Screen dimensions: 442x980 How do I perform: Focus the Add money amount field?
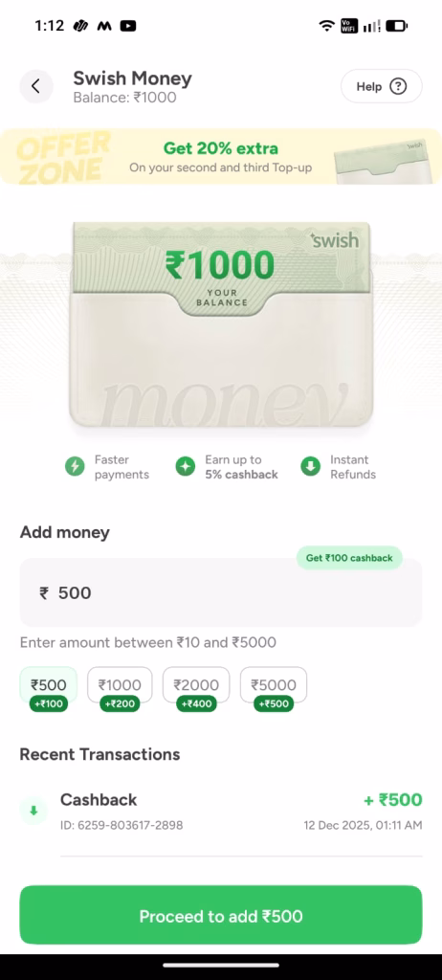(221, 592)
